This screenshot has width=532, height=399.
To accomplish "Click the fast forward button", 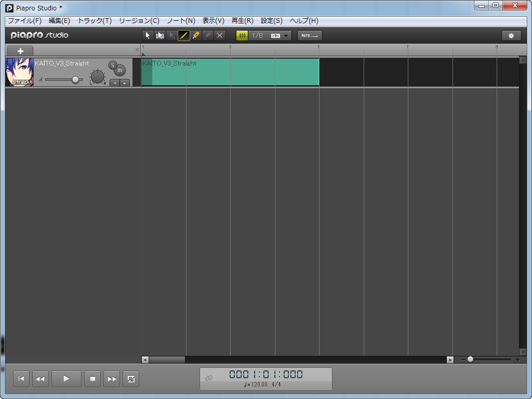I will click(x=112, y=379).
